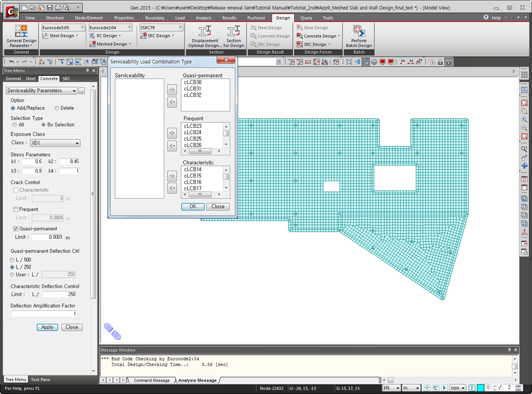Viewport: 532px width, 394px height.
Task: Move selection into Characteristic list
Action: [172, 176]
